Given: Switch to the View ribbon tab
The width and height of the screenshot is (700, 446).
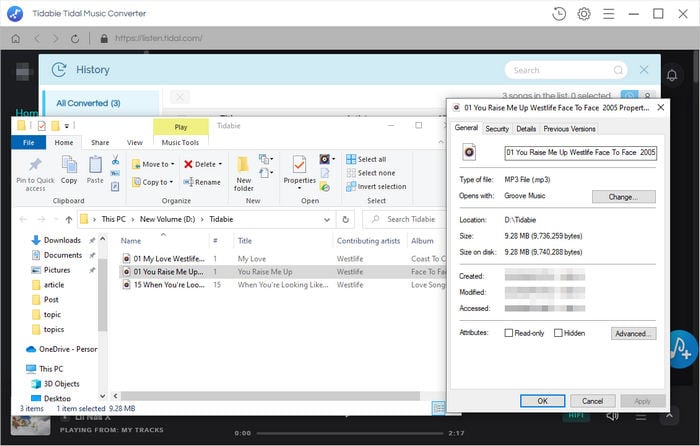Looking at the screenshot, I should [135, 142].
